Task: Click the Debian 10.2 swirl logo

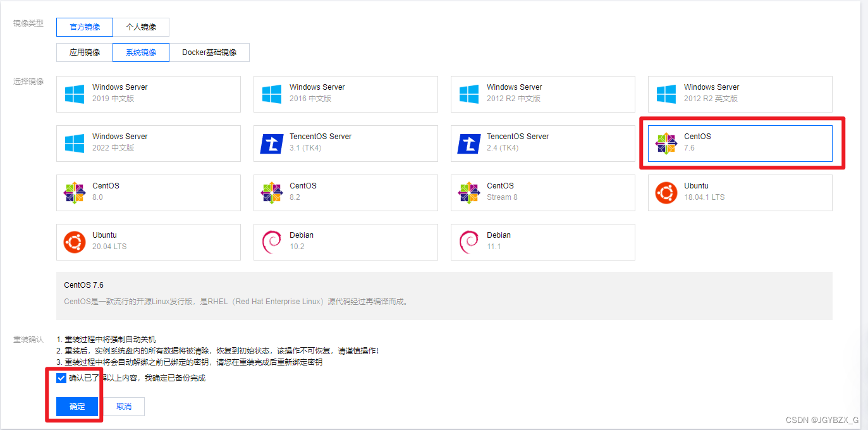Action: coord(271,242)
